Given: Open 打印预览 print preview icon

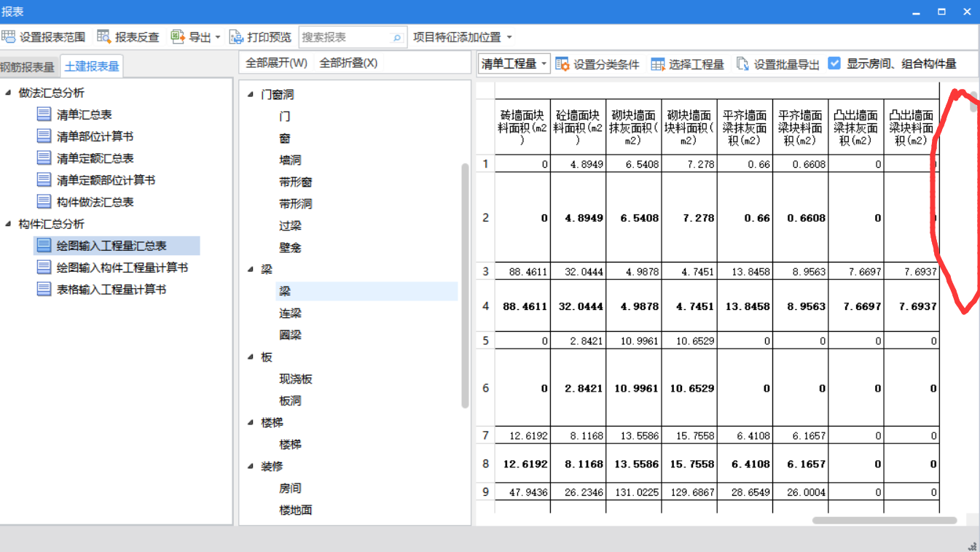Looking at the screenshot, I should click(x=236, y=36).
